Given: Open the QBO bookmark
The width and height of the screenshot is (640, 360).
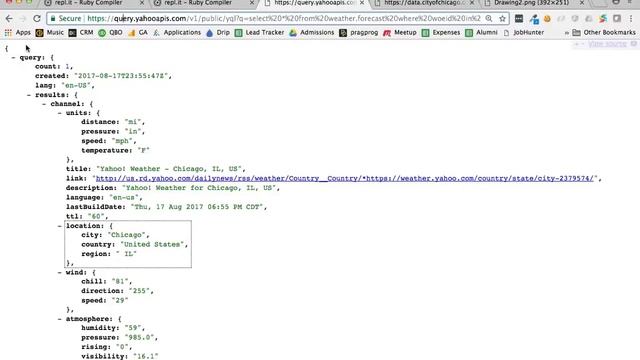Looking at the screenshot, I should point(110,33).
